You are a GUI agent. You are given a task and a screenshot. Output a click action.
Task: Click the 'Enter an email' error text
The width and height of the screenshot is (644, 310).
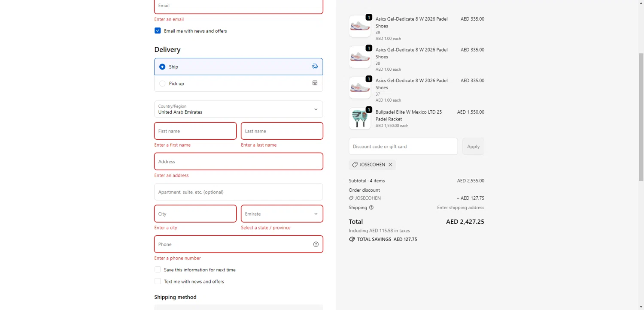point(169,19)
